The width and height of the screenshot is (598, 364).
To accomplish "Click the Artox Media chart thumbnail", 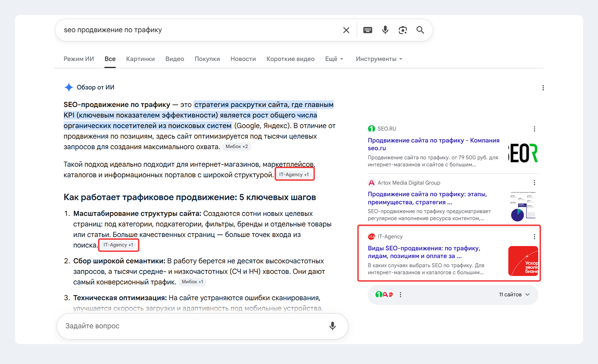I will click(x=523, y=207).
